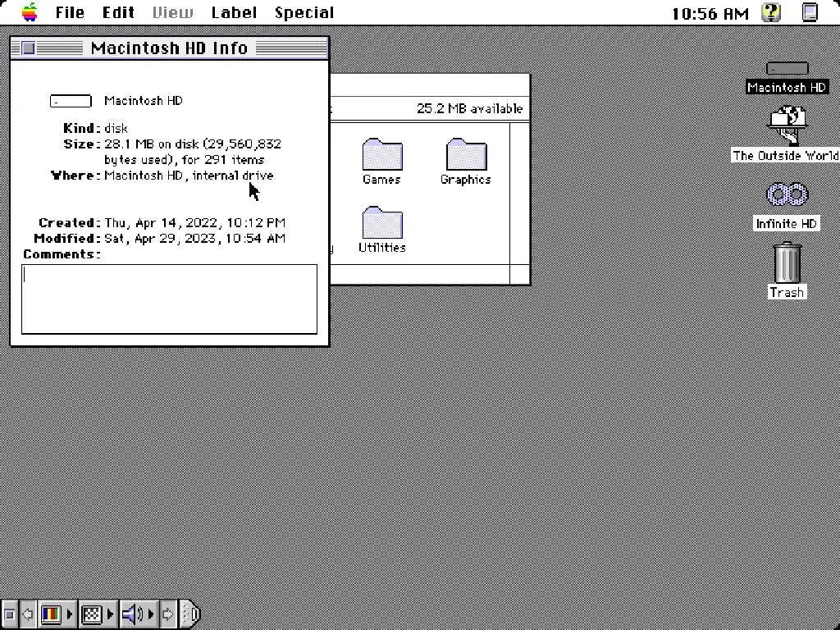Viewport: 840px width, 630px height.
Task: Close the Macintosh HD Info window
Action: tap(29, 48)
